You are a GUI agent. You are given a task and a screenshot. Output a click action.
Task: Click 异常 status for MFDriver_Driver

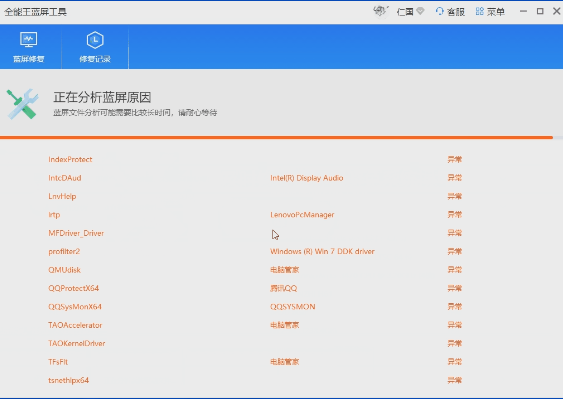[x=455, y=233]
